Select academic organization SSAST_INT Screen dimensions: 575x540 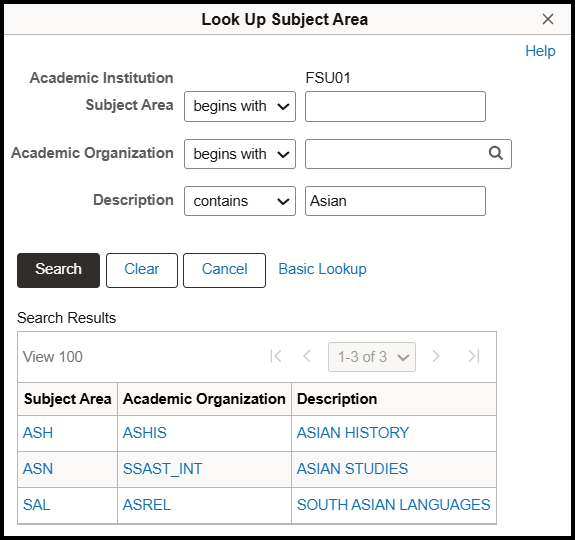coord(162,469)
